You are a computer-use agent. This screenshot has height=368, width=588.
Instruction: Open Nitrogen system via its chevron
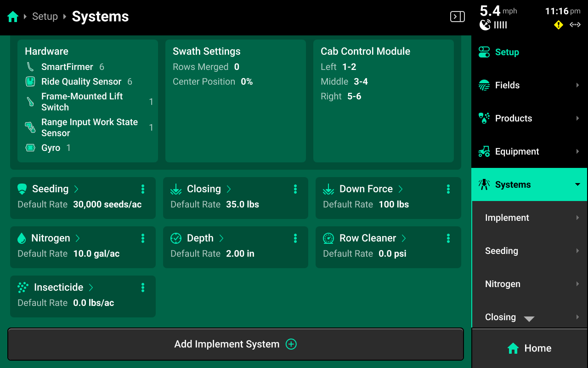[78, 238]
